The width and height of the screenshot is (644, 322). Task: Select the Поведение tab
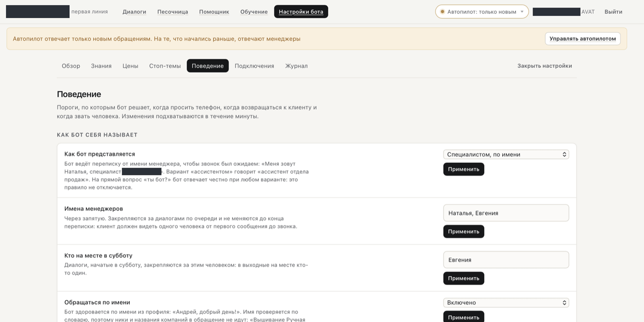tap(208, 66)
